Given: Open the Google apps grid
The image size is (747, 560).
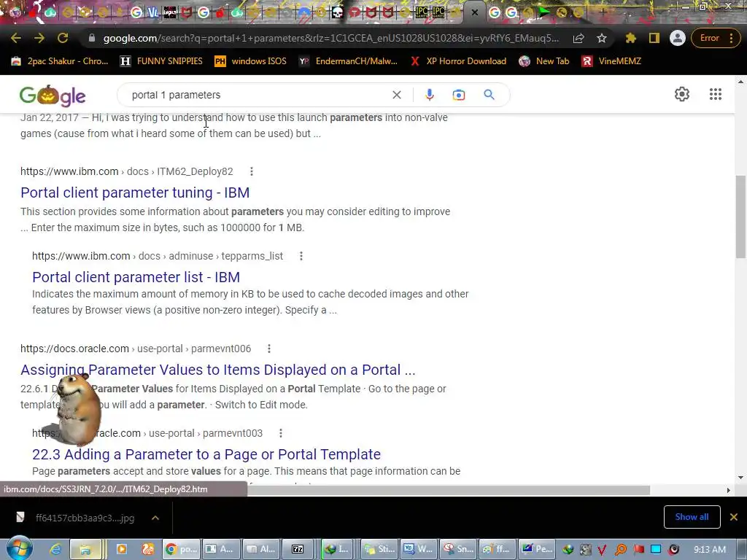Looking at the screenshot, I should 715,94.
